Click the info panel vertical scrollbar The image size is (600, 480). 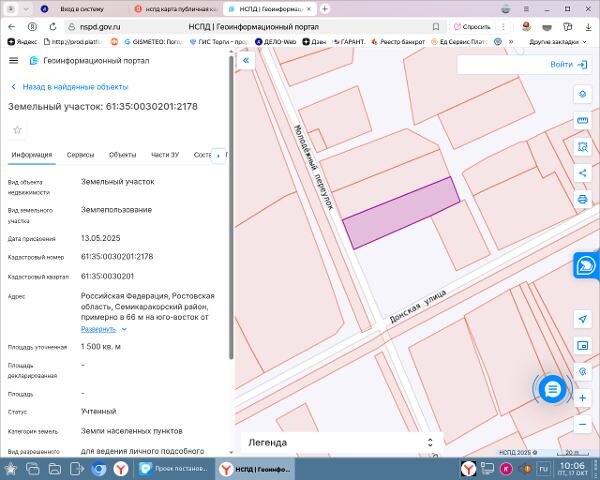click(x=231, y=207)
